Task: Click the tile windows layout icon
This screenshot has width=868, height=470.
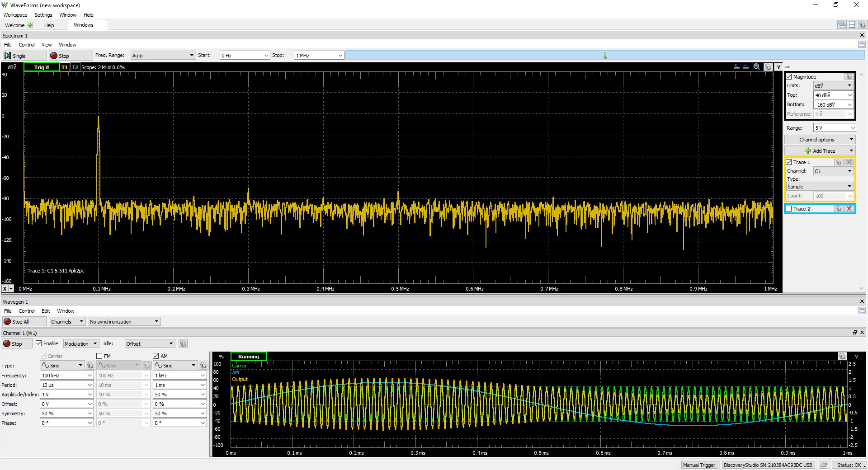Action: click(852, 25)
